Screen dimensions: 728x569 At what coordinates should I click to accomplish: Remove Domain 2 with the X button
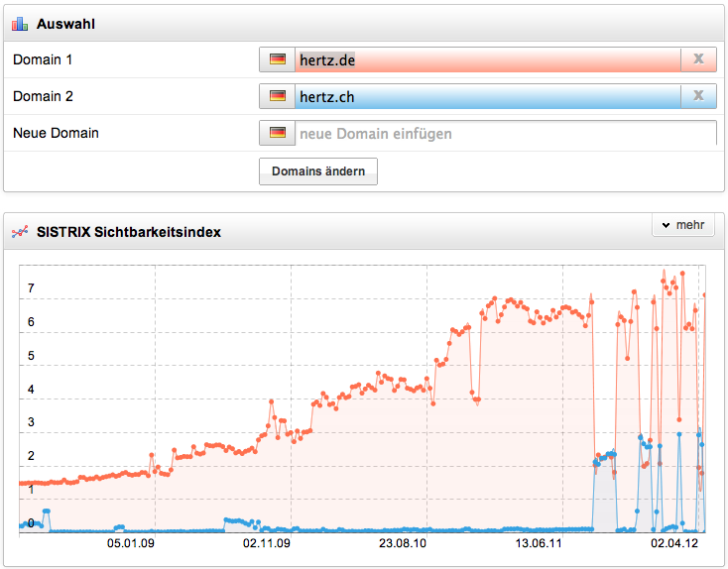[698, 96]
